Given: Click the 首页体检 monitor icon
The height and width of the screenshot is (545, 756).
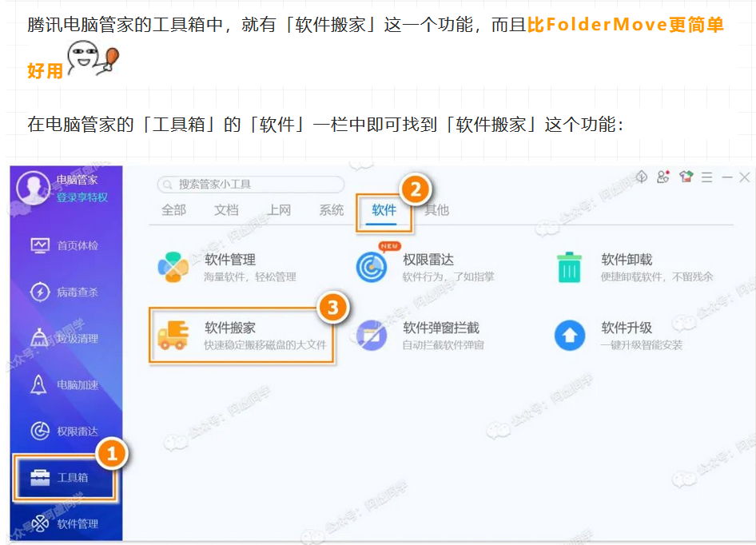Looking at the screenshot, I should pyautogui.click(x=40, y=245).
